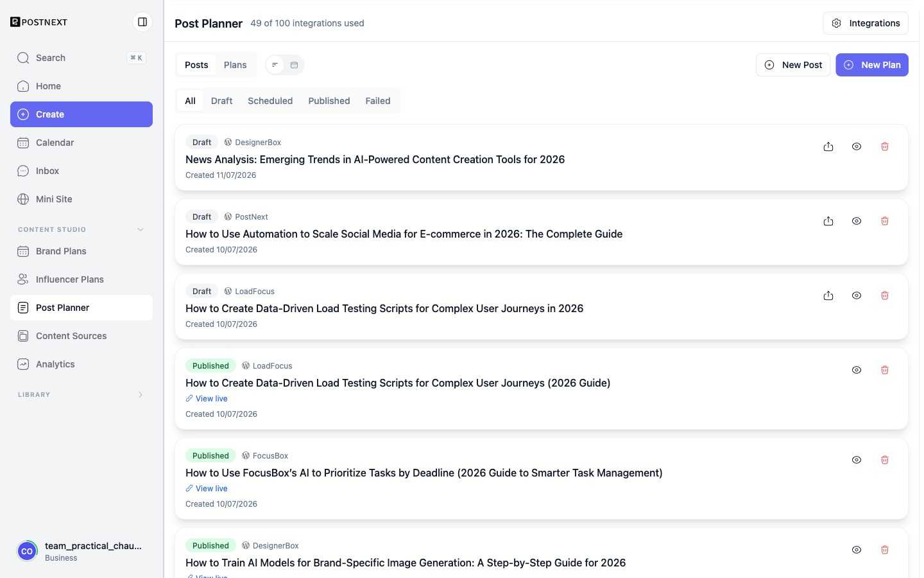Image resolution: width=924 pixels, height=578 pixels.
Task: Open the Inbox page
Action: click(81, 171)
